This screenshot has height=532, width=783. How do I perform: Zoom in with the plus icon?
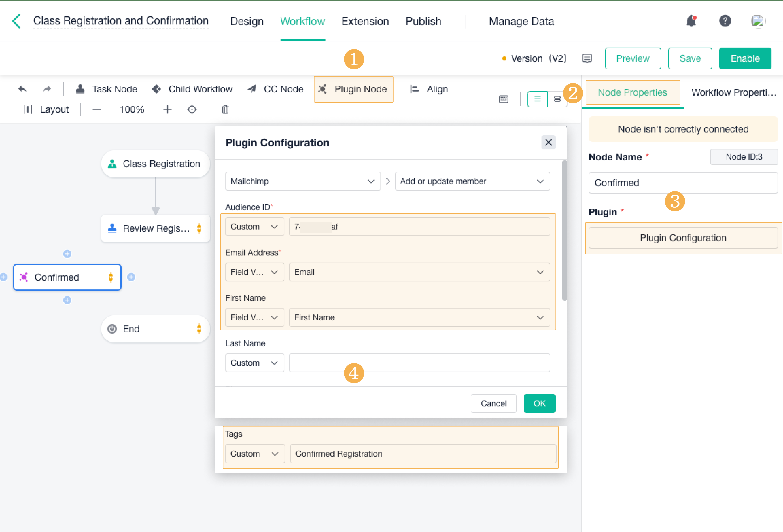pos(167,109)
